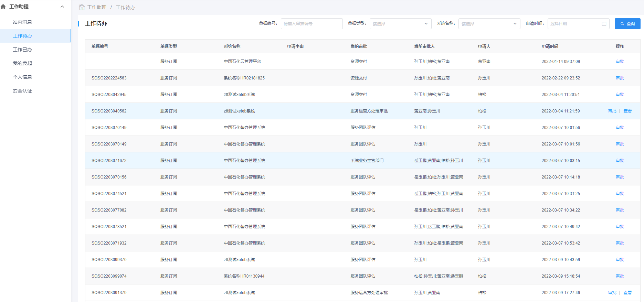This screenshot has width=644, height=302.
Task: Open 我的发起 in the sidebar
Action: click(22, 63)
